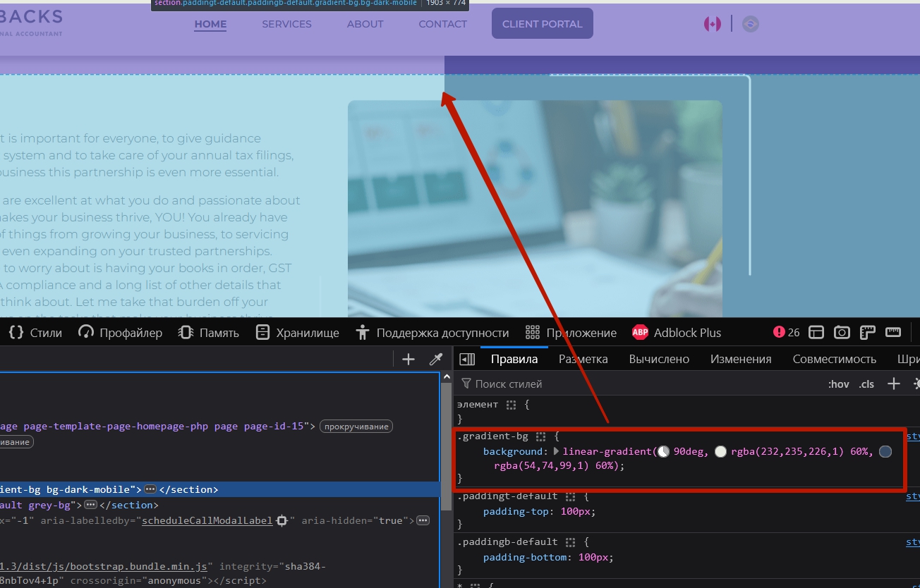Toggle the .cls classes panel

click(x=866, y=384)
